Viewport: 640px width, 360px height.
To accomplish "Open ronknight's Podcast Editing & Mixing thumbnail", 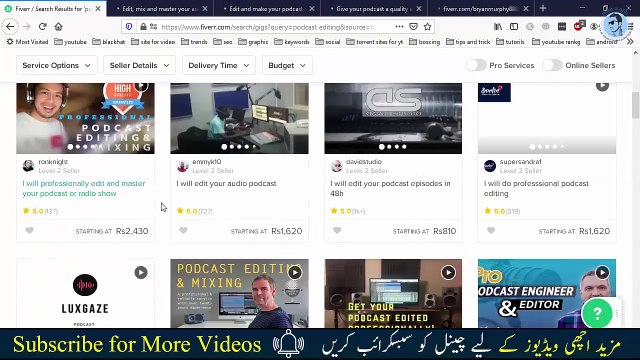I will (85, 118).
